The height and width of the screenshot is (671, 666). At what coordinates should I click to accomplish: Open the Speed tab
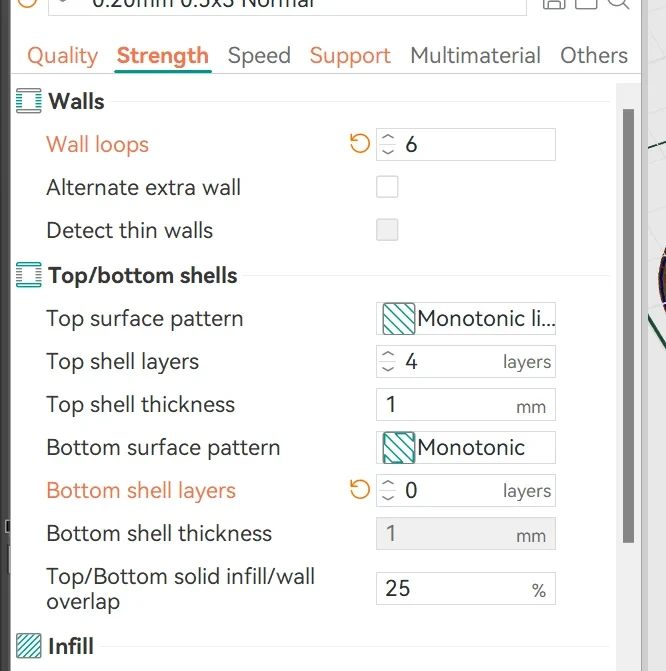point(259,56)
